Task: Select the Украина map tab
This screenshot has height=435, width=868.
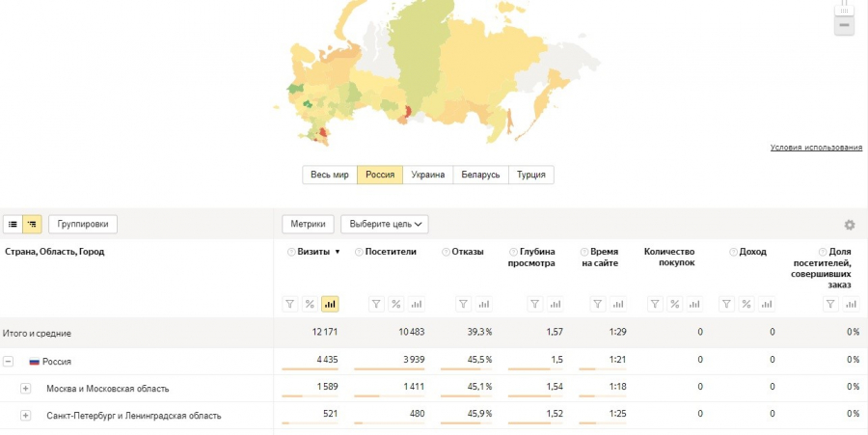Action: pyautogui.click(x=427, y=175)
